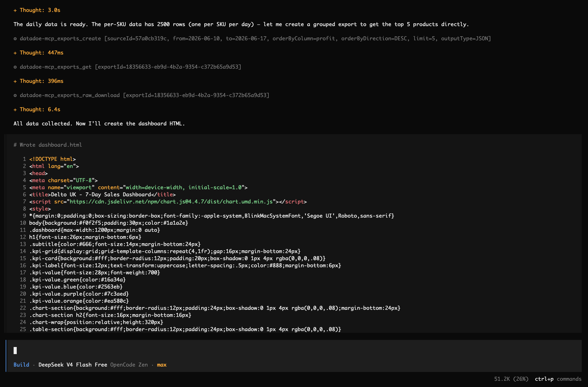
Task: Click the <style> tag on line 8
Action: (40, 209)
